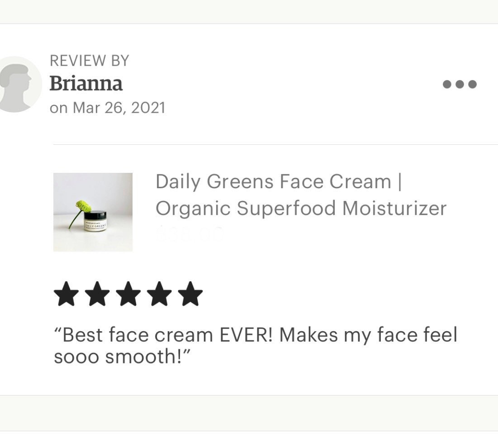Click the REVIEW BY label
This screenshot has width=498, height=448.
tap(89, 60)
